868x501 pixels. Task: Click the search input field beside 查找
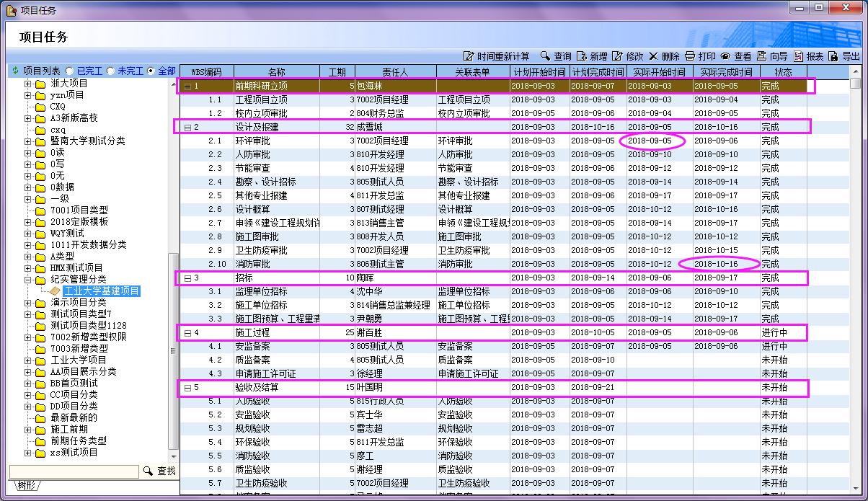[74, 471]
